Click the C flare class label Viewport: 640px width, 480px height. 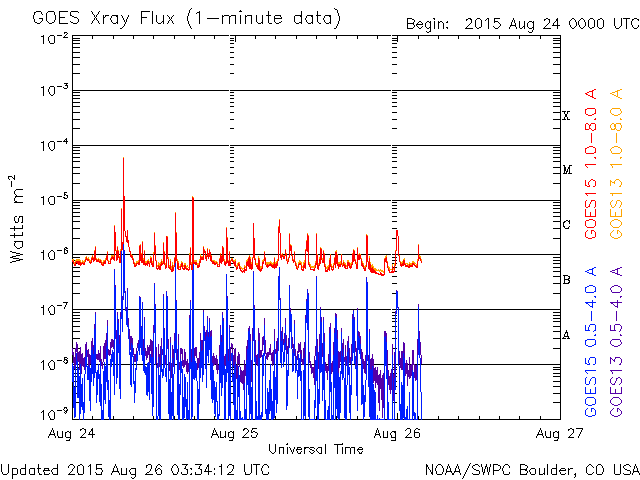pos(566,224)
